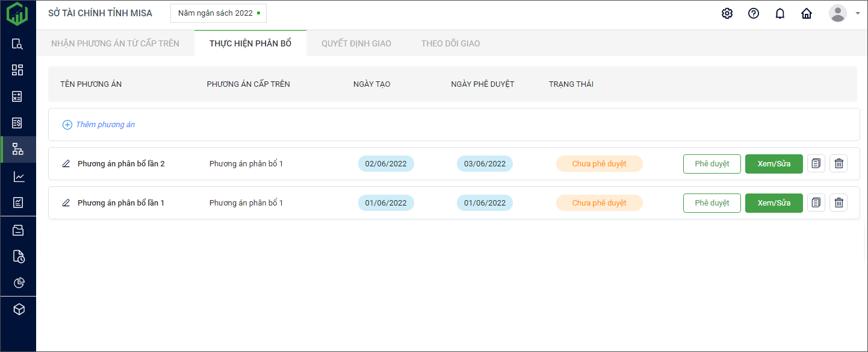This screenshot has height=352, width=868.
Task: Go to home via house icon
Action: click(x=807, y=13)
